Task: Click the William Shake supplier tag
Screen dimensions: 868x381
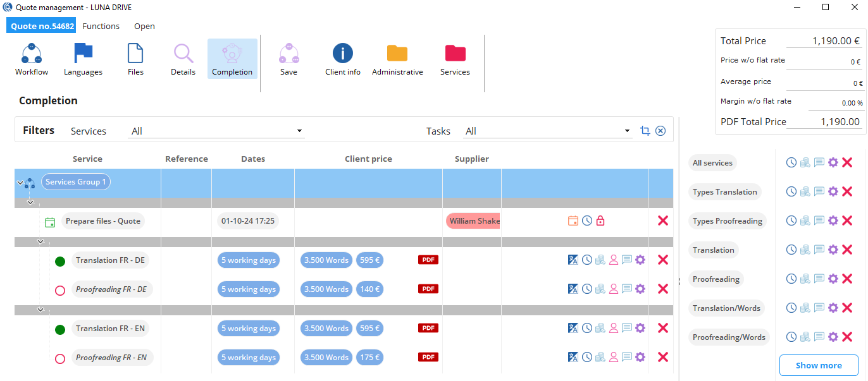Action: 473,221
